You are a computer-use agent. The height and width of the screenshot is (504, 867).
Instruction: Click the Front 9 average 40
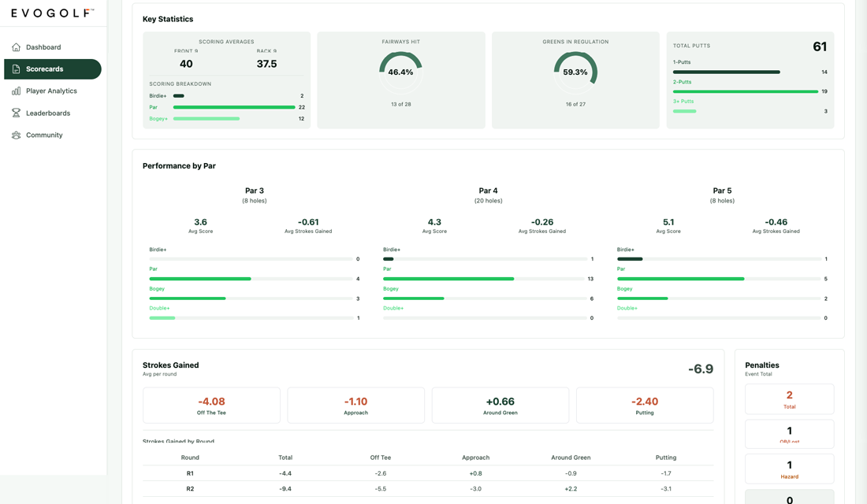[x=186, y=64]
